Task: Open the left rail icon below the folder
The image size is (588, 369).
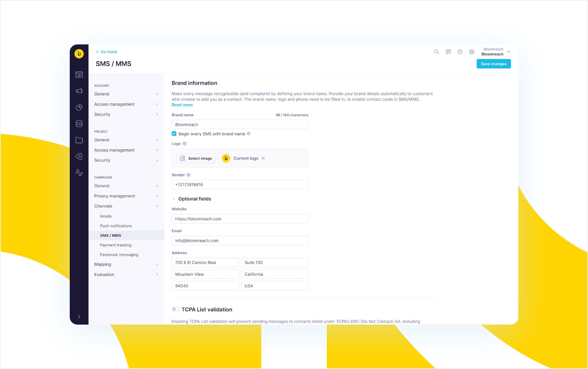Action: click(79, 156)
